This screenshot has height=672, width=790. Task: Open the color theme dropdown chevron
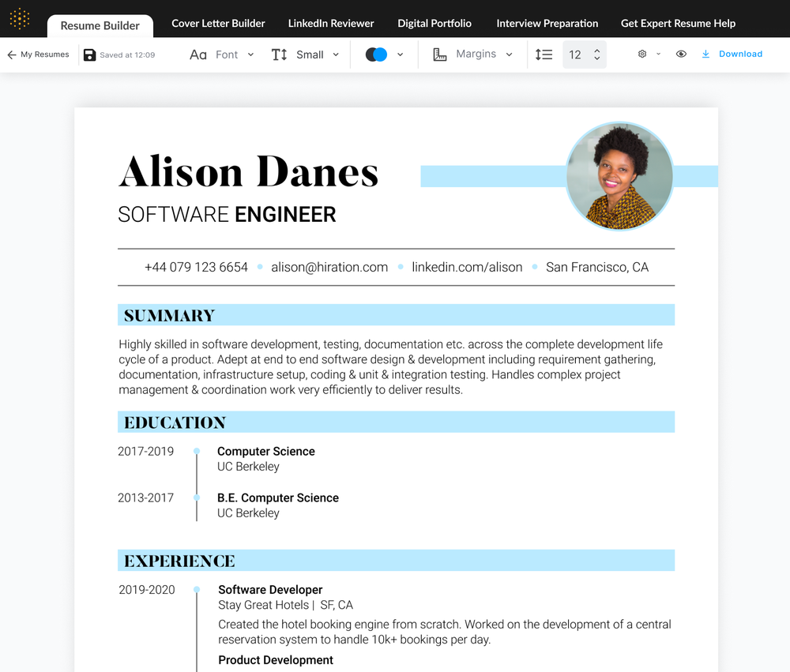(x=400, y=54)
